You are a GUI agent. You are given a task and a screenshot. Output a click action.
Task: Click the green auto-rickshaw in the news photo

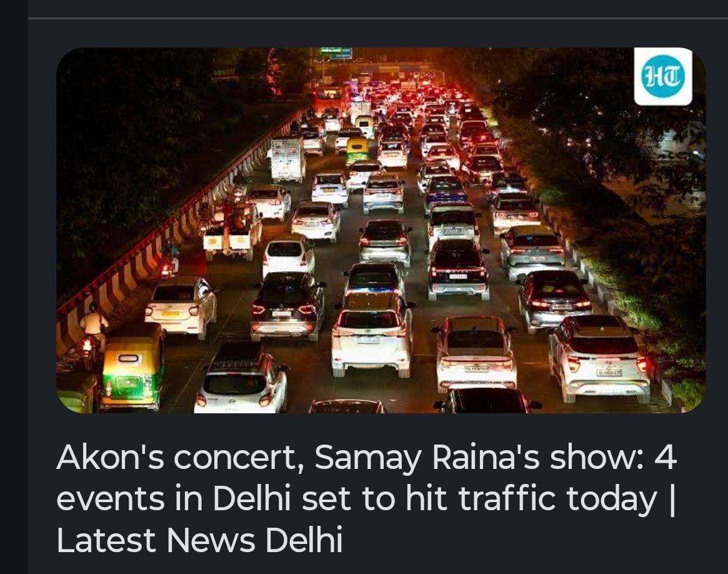132,369
